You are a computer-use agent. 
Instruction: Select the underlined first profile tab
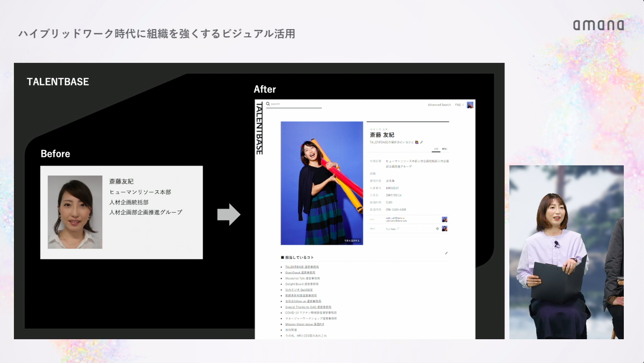point(436,149)
